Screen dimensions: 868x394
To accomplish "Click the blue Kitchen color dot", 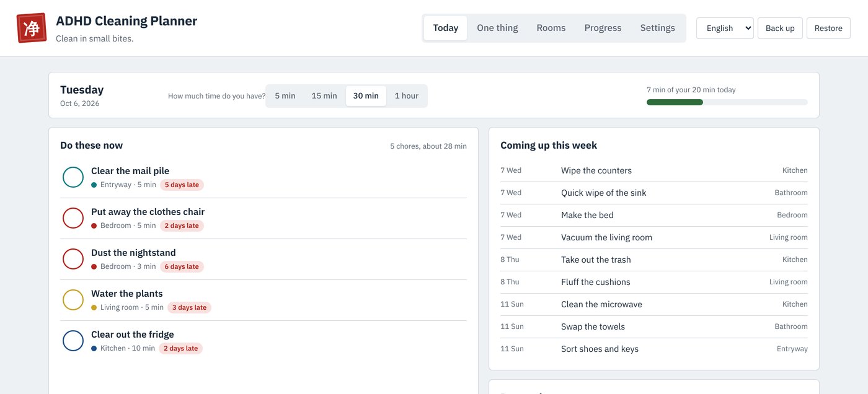I will pyautogui.click(x=94, y=348).
